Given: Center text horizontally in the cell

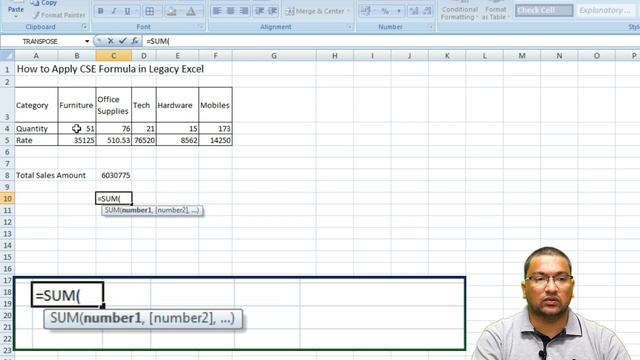Looking at the screenshot, I should tap(230, 11).
